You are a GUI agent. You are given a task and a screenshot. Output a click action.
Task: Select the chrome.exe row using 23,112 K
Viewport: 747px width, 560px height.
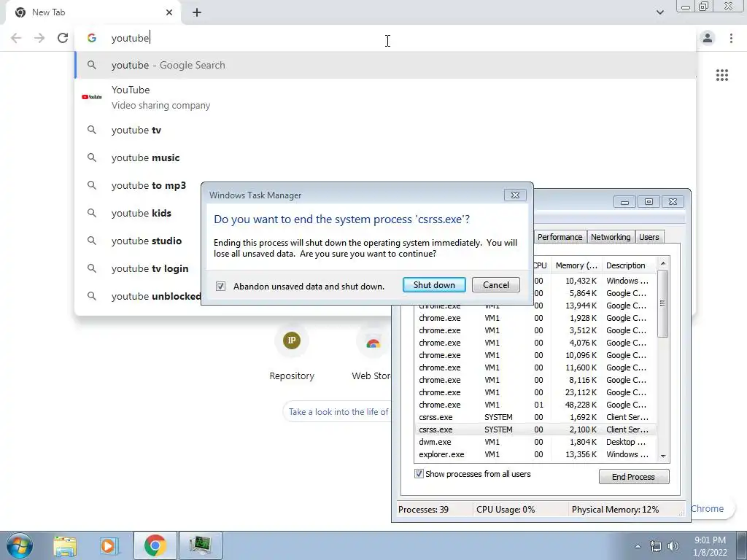click(535, 392)
